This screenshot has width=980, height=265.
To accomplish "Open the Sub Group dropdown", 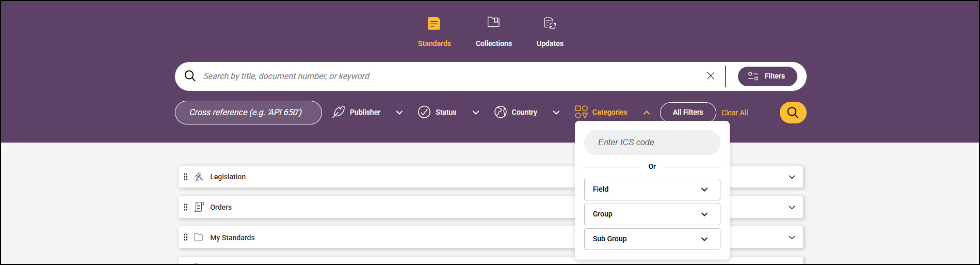I will tap(652, 239).
